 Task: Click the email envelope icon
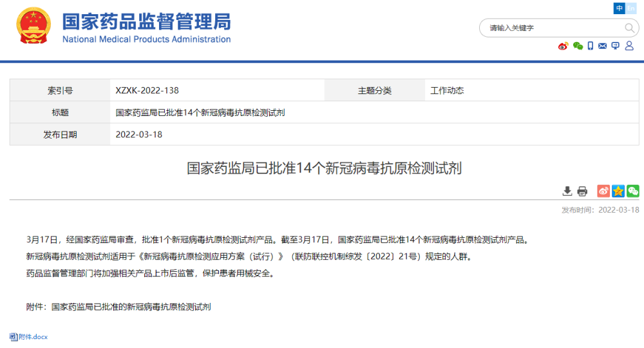tap(602, 46)
